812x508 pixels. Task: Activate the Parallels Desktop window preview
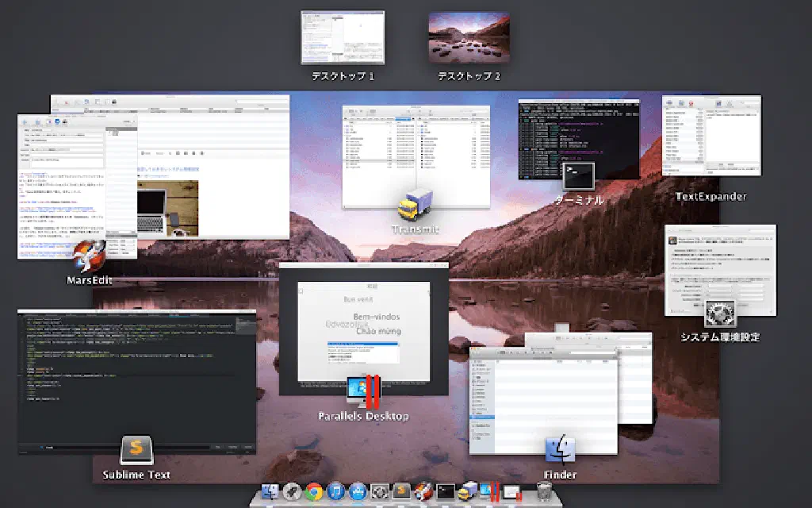pyautogui.click(x=364, y=325)
